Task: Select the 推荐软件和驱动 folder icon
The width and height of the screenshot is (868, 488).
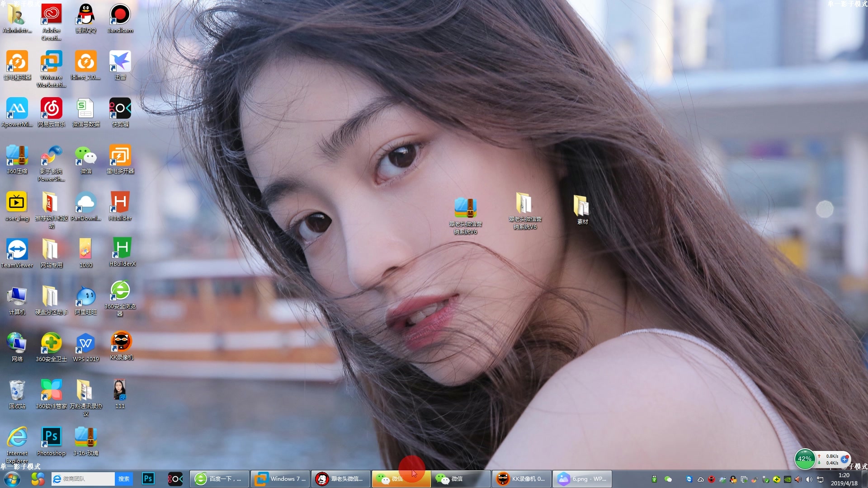Action: [51, 210]
